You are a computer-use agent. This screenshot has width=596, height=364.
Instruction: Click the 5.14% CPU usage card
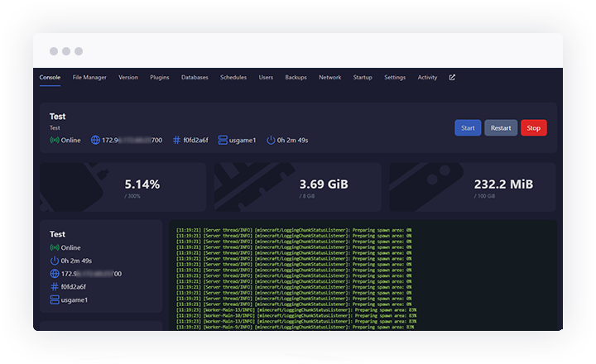123,187
